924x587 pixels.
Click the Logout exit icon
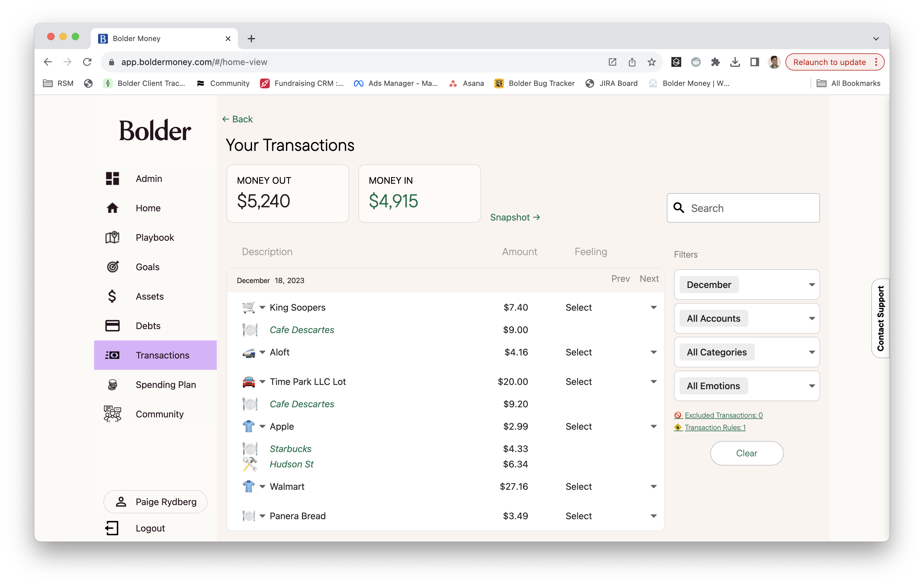click(x=112, y=528)
